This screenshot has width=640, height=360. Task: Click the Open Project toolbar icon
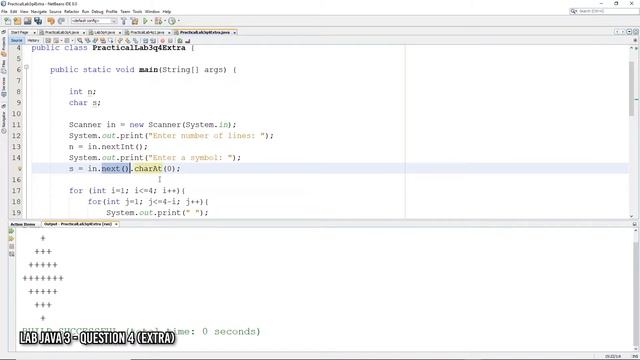click(27, 21)
